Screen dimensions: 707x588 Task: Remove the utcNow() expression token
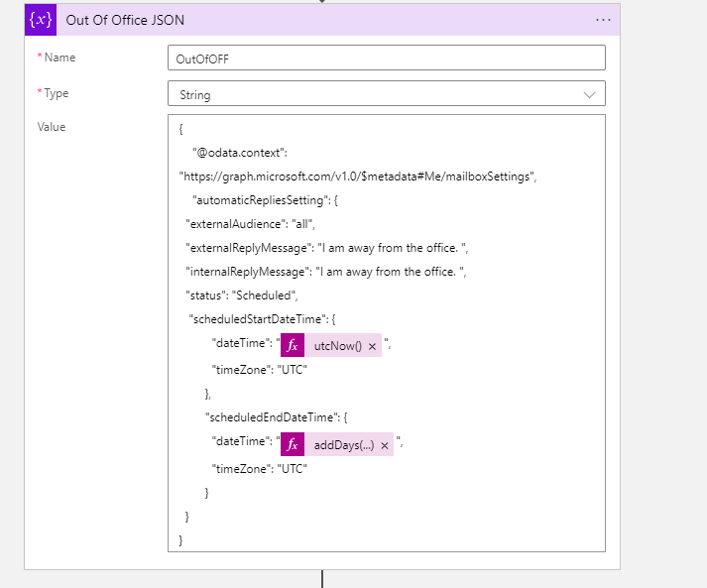[372, 346]
